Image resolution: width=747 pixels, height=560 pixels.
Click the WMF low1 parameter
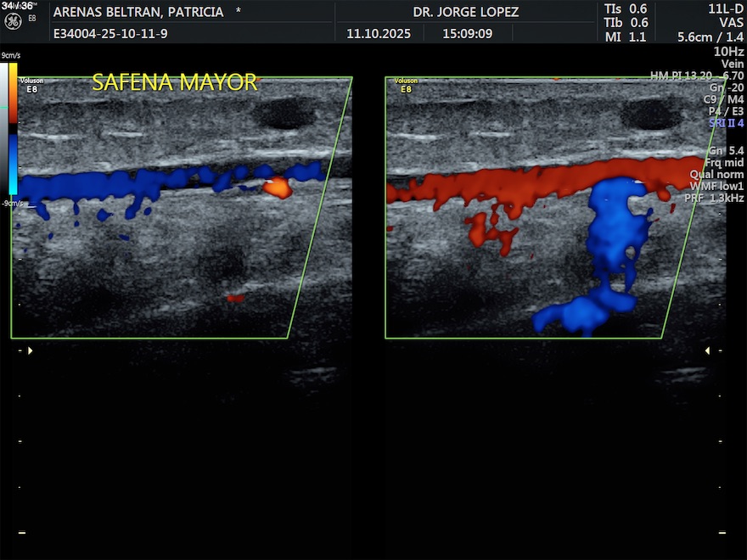point(717,186)
